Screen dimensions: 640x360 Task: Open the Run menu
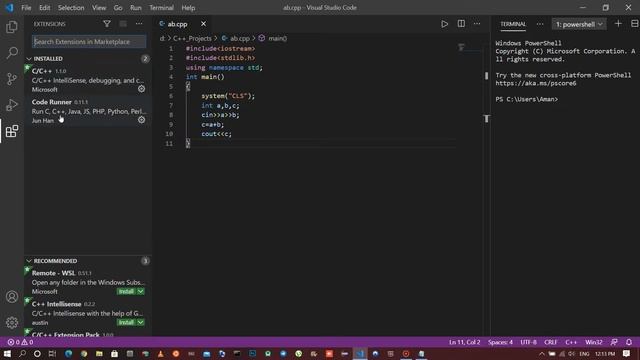(136, 8)
